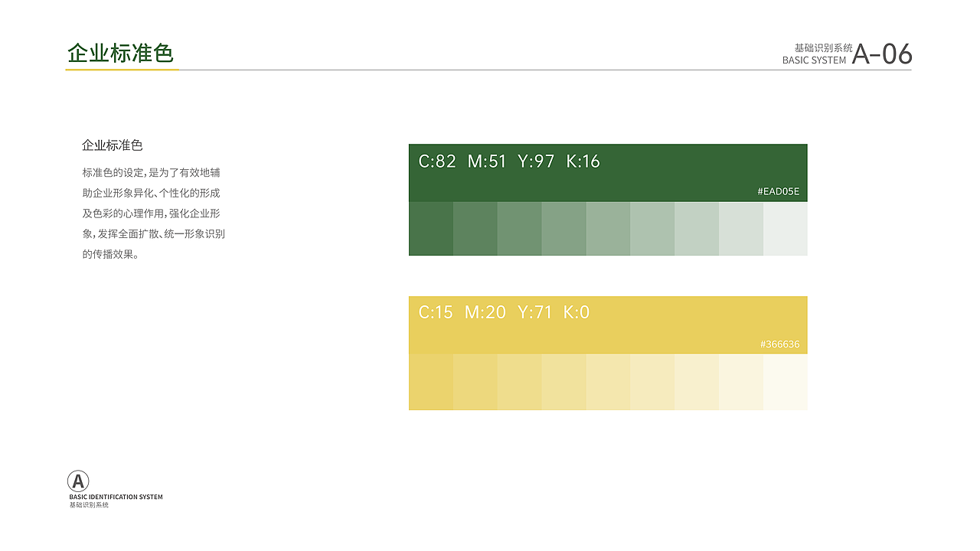Image resolution: width=980 pixels, height=551 pixels.
Task: Pick the darkest yellow tint swatch in the row
Action: 431,382
